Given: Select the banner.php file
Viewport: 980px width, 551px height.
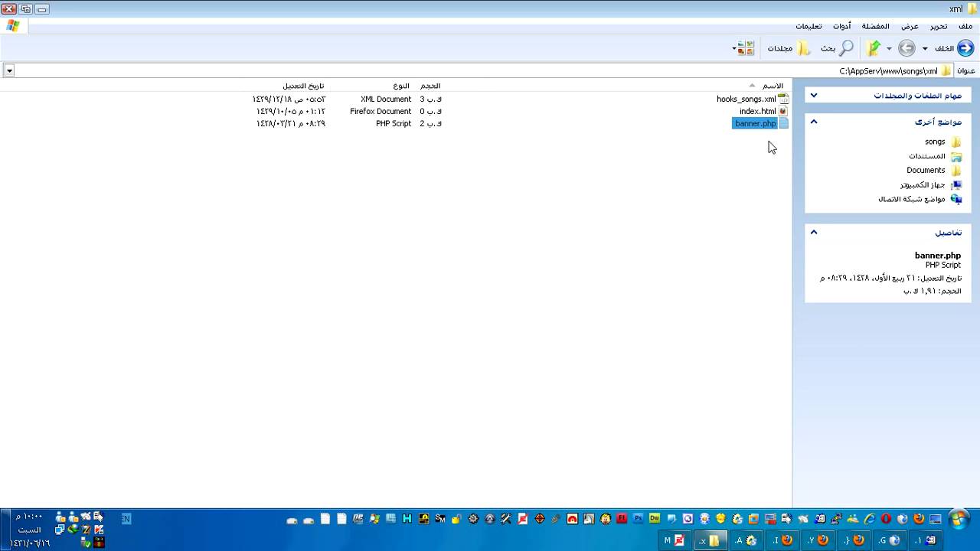Looking at the screenshot, I should (x=755, y=123).
